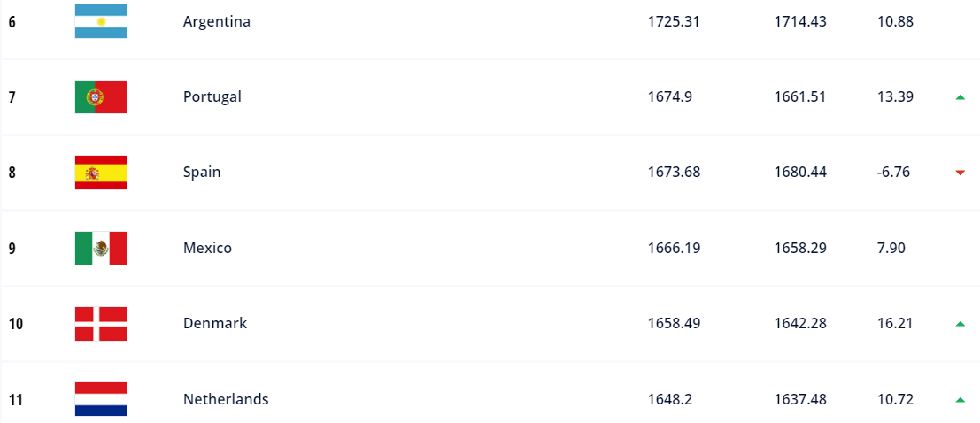The width and height of the screenshot is (980, 423).
Task: Open the Argentina team link
Action: click(217, 21)
